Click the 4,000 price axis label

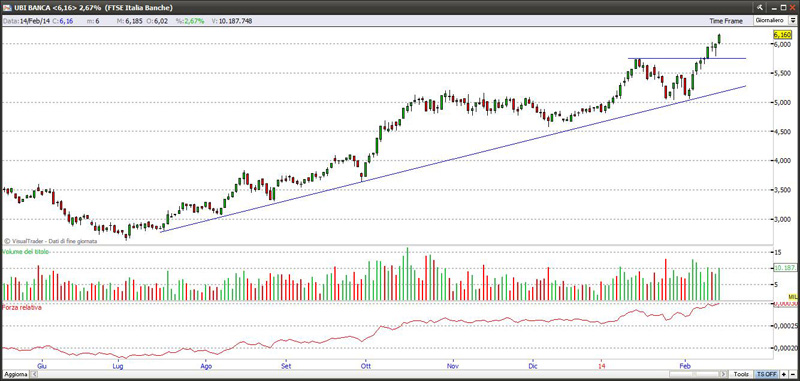pos(782,161)
